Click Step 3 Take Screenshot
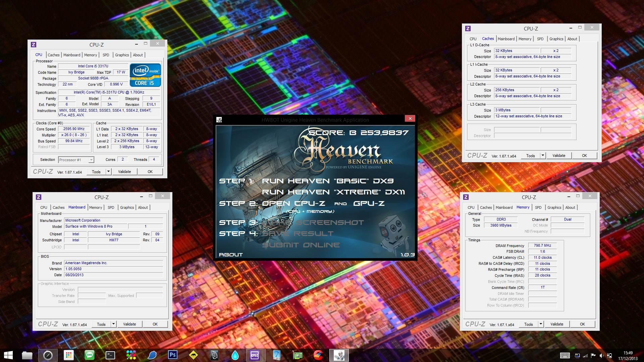The image size is (644, 362). point(313,223)
